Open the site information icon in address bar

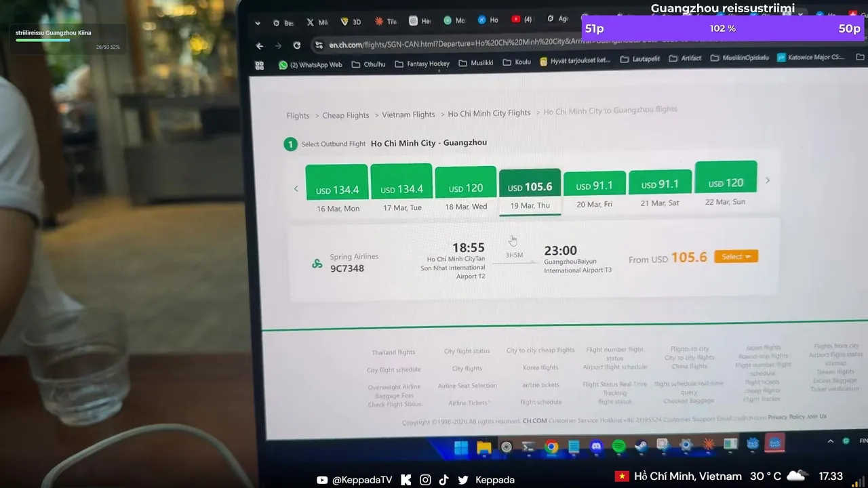point(319,45)
